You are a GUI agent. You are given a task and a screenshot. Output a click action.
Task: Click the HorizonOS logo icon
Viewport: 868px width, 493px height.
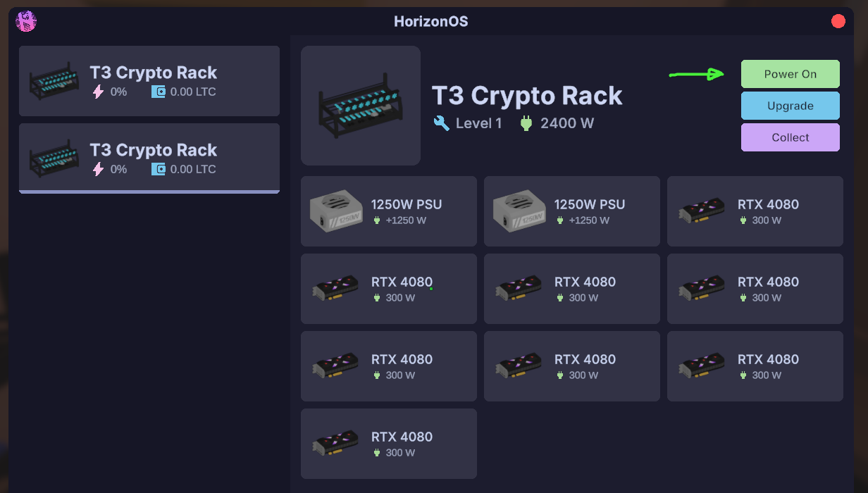pos(26,21)
